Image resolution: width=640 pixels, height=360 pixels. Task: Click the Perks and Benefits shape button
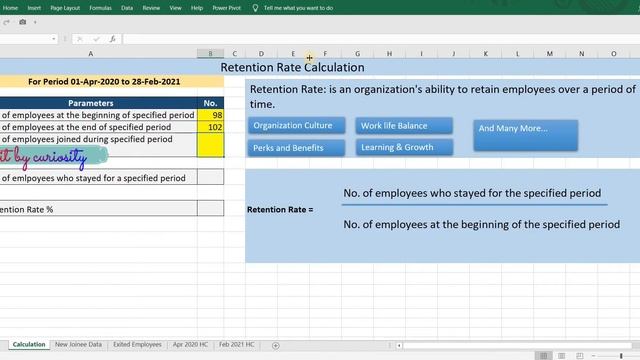pos(296,148)
